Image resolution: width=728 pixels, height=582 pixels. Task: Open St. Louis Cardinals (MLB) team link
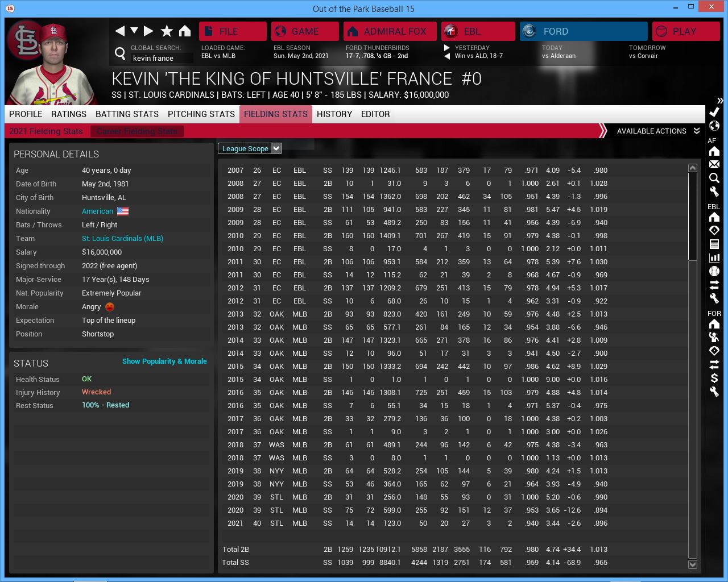[x=122, y=239]
